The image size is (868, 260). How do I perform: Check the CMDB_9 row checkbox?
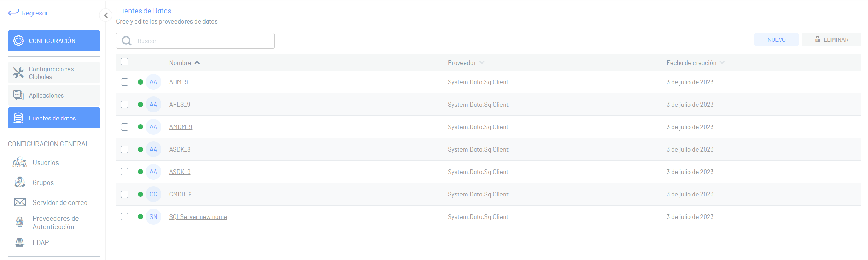point(125,194)
